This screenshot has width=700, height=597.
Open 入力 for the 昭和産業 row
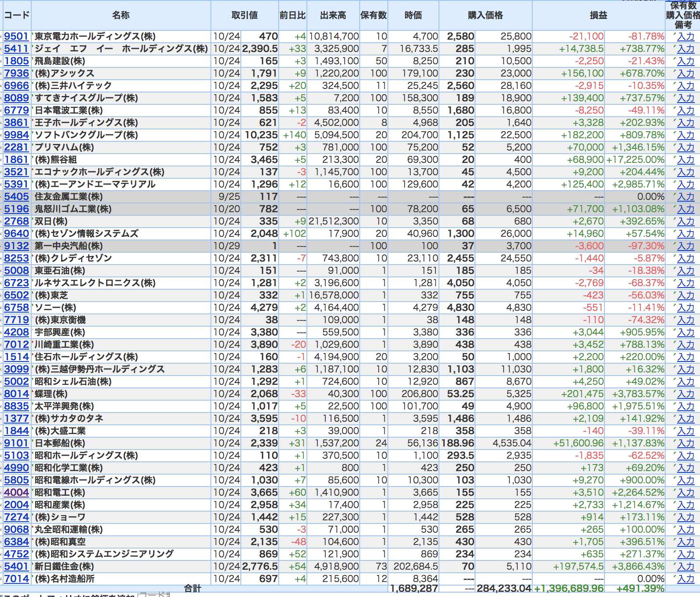coord(685,505)
